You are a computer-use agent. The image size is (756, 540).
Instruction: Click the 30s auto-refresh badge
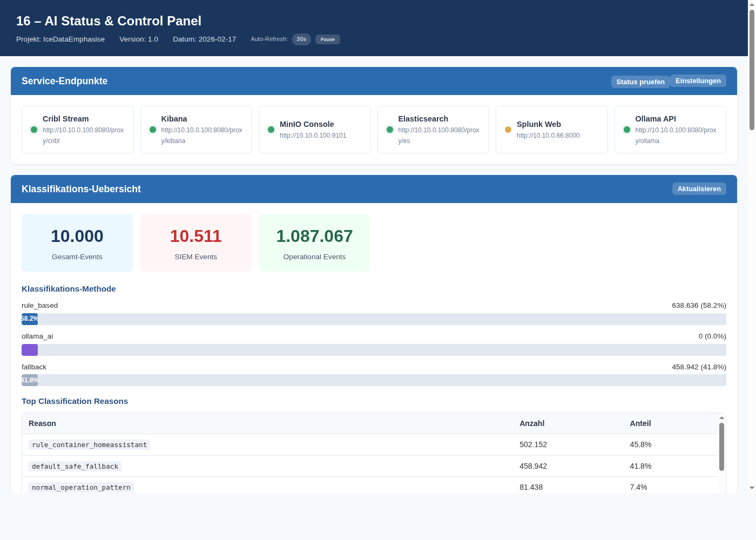click(301, 39)
